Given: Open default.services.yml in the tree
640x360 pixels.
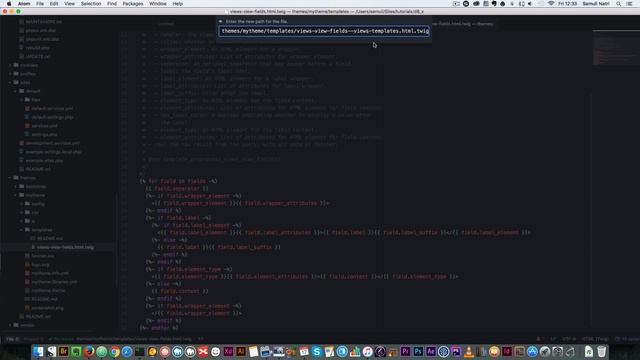Looking at the screenshot, I should coord(52,109).
